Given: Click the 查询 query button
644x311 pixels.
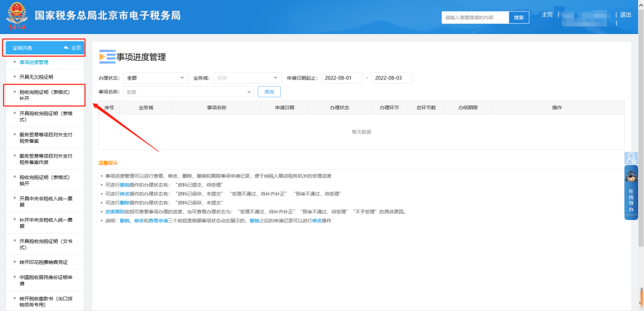Looking at the screenshot, I should tap(269, 92).
